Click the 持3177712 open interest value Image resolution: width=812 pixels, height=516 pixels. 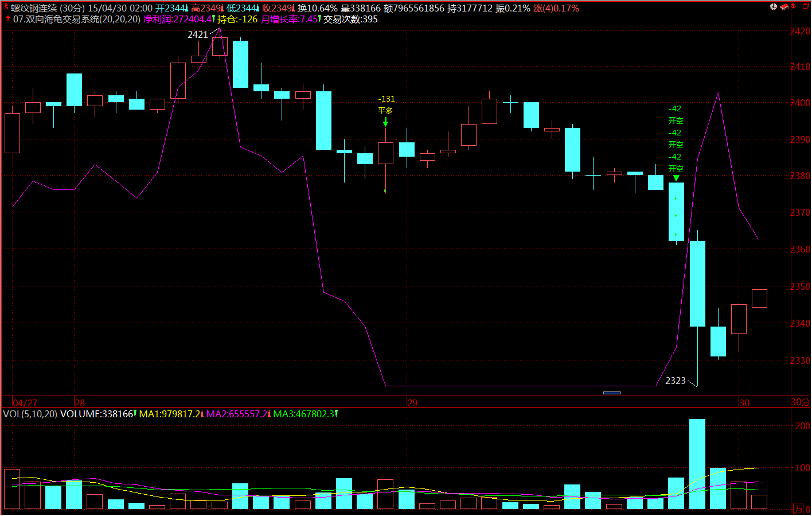470,9
